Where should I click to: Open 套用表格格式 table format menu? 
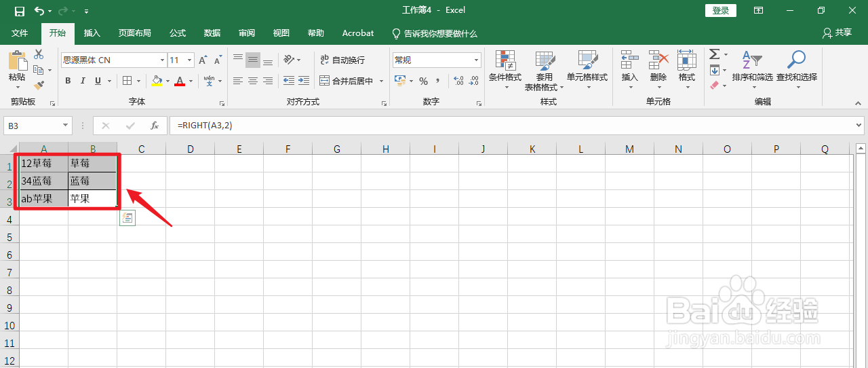click(x=545, y=71)
